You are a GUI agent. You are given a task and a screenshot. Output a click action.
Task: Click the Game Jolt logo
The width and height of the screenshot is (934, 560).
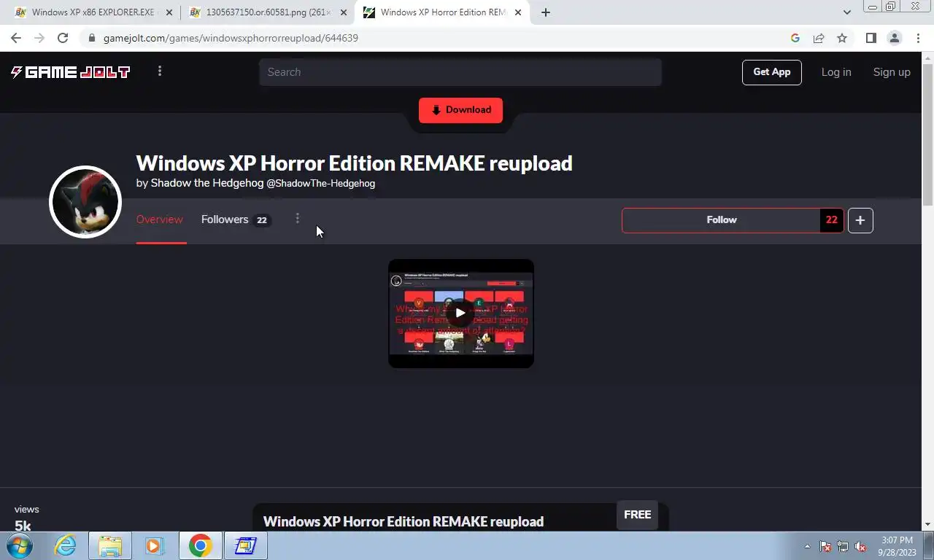click(x=70, y=71)
